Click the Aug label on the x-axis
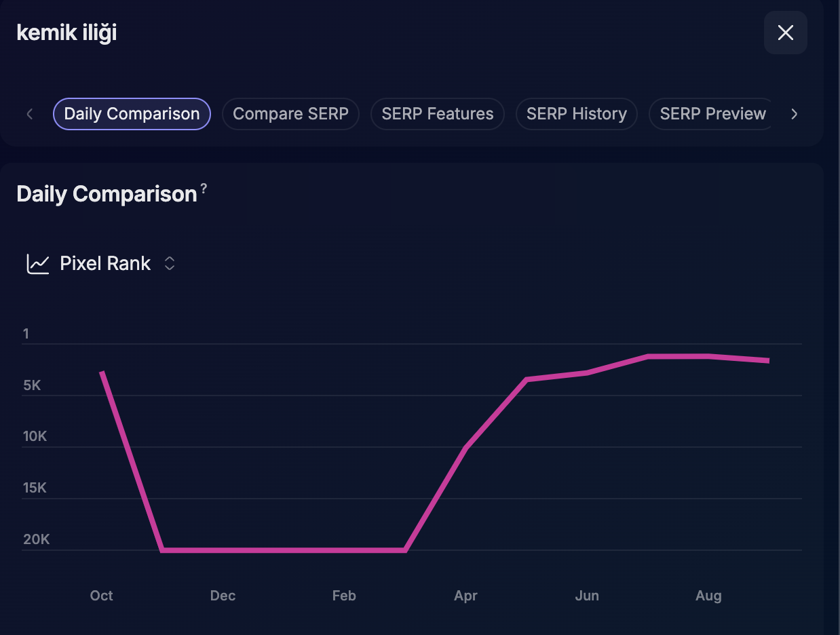This screenshot has height=635, width=840. coord(708,596)
